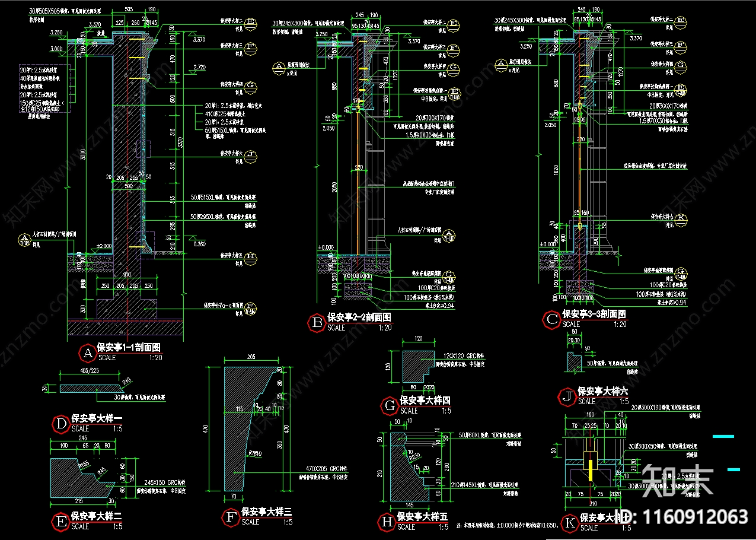Click the title 保安亭1-1剖面图
The image size is (756, 540).
click(x=129, y=347)
